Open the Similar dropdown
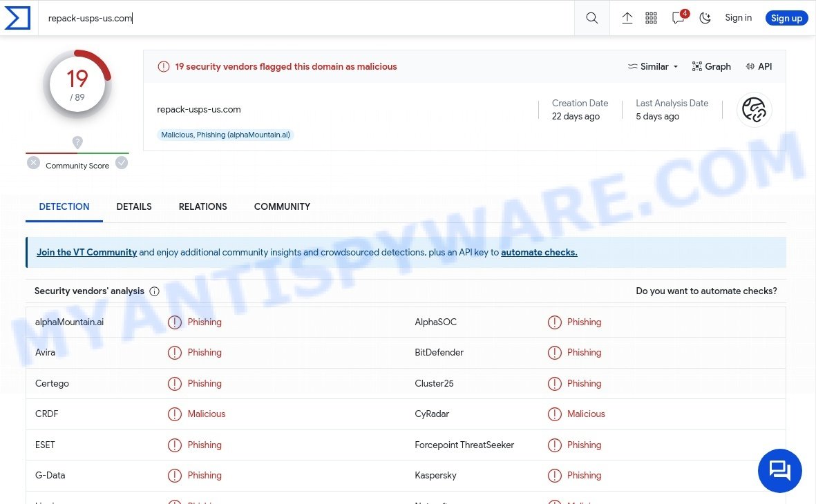Image resolution: width=816 pixels, height=504 pixels. pos(652,66)
